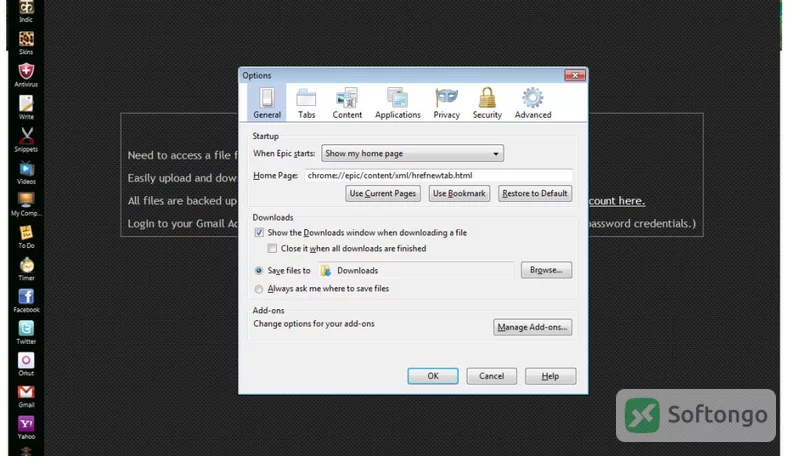This screenshot has width=800, height=456.
Task: Open the To Do sidebar icon
Action: pyautogui.click(x=26, y=237)
